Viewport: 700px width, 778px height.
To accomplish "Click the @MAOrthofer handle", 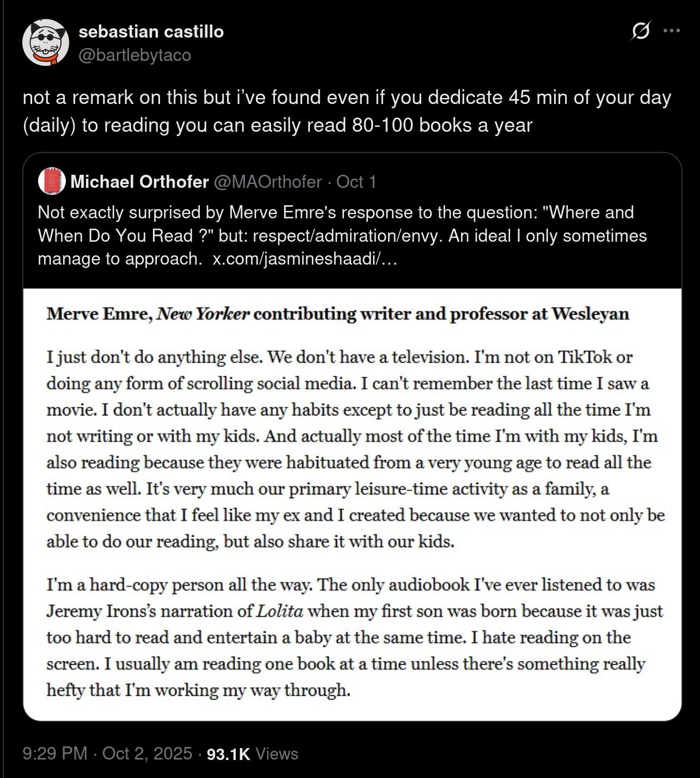I will (x=268, y=182).
